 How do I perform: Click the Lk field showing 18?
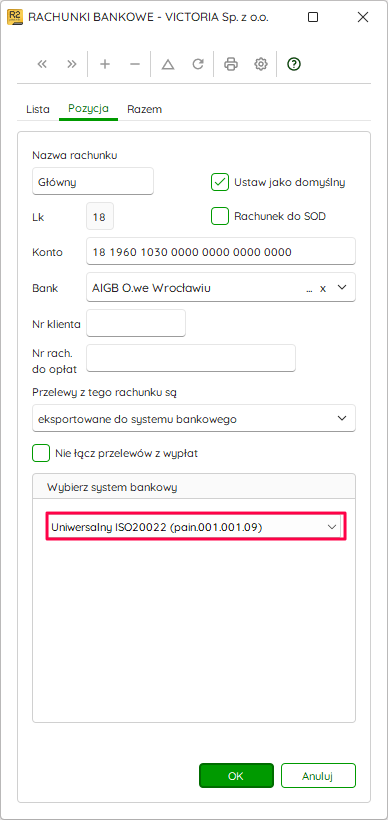click(99, 217)
